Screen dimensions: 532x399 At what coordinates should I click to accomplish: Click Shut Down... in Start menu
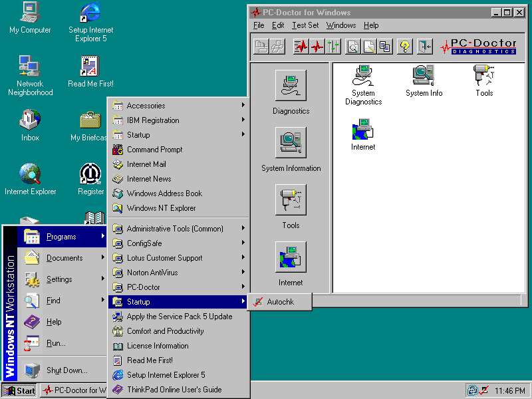click(x=62, y=370)
